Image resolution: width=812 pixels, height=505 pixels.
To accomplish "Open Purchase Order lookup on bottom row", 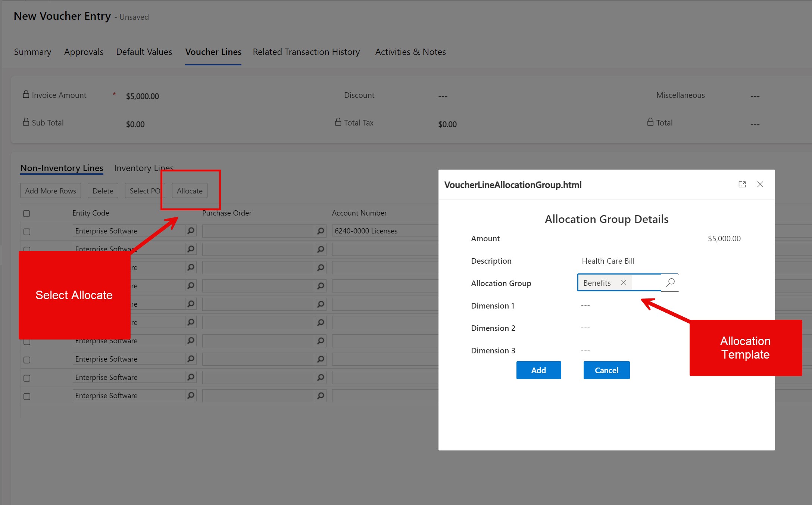I will [320, 395].
